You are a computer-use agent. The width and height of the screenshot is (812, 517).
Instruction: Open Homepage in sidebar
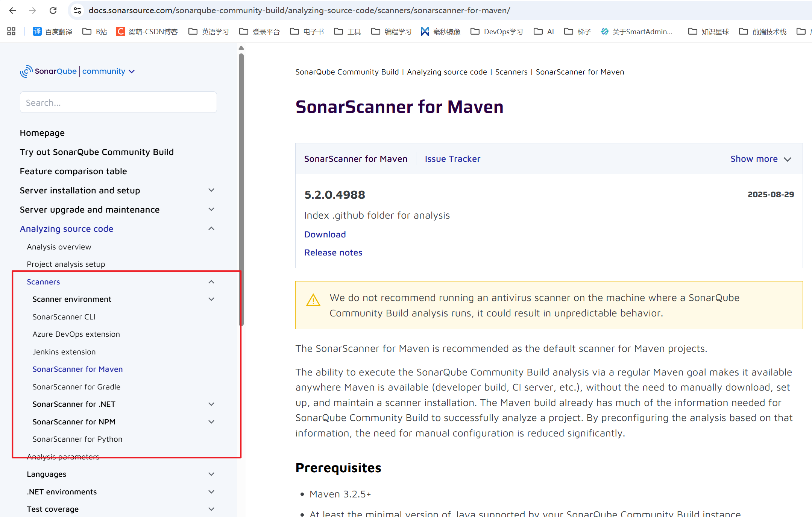42,133
